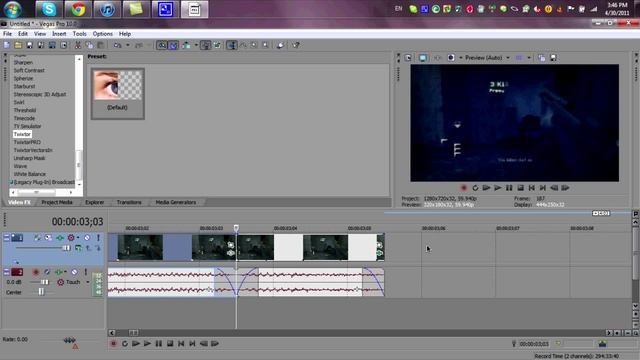Image resolution: width=640 pixels, height=360 pixels.
Task: Toggle preview on external monitor icon
Action: point(423,58)
